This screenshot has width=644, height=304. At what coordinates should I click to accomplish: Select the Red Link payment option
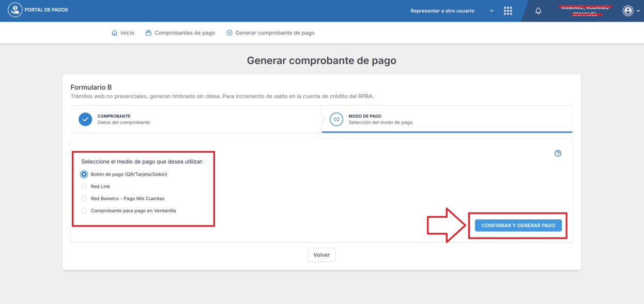coord(84,186)
